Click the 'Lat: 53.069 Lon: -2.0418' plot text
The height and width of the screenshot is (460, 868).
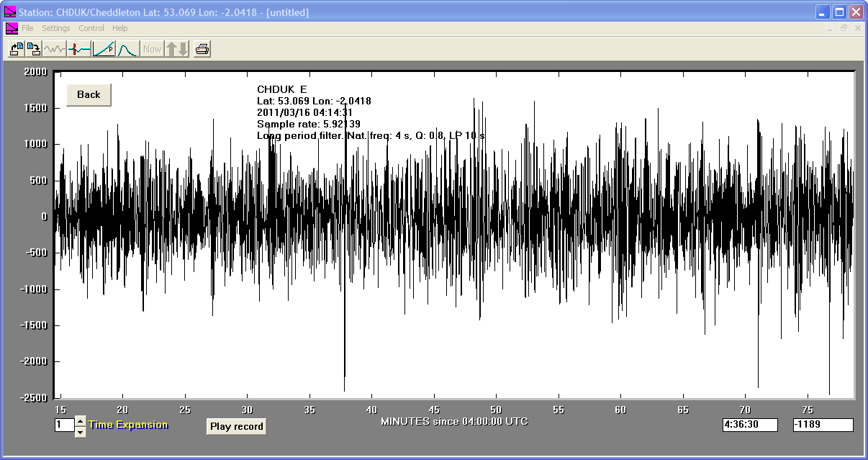click(x=314, y=101)
